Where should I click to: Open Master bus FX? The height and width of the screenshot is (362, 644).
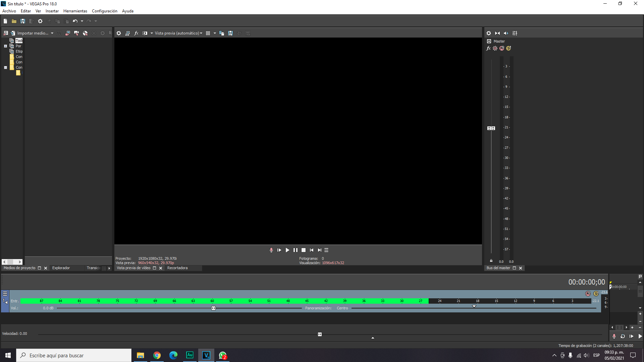488,48
